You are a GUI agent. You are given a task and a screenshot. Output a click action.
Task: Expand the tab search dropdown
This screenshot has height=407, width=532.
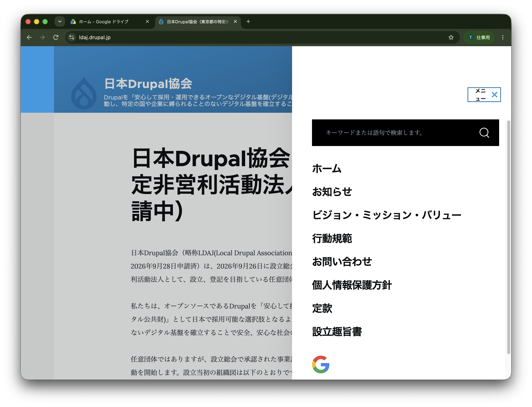[x=60, y=22]
